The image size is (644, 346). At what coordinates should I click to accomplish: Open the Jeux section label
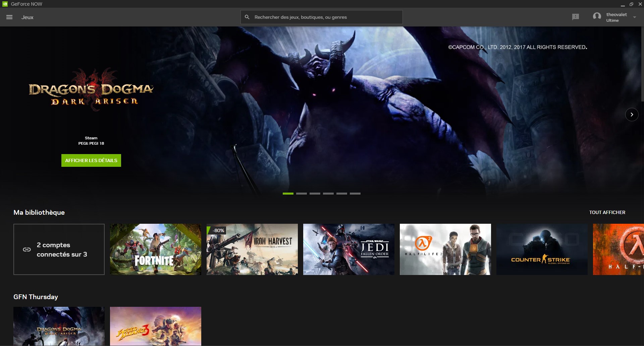click(x=28, y=17)
